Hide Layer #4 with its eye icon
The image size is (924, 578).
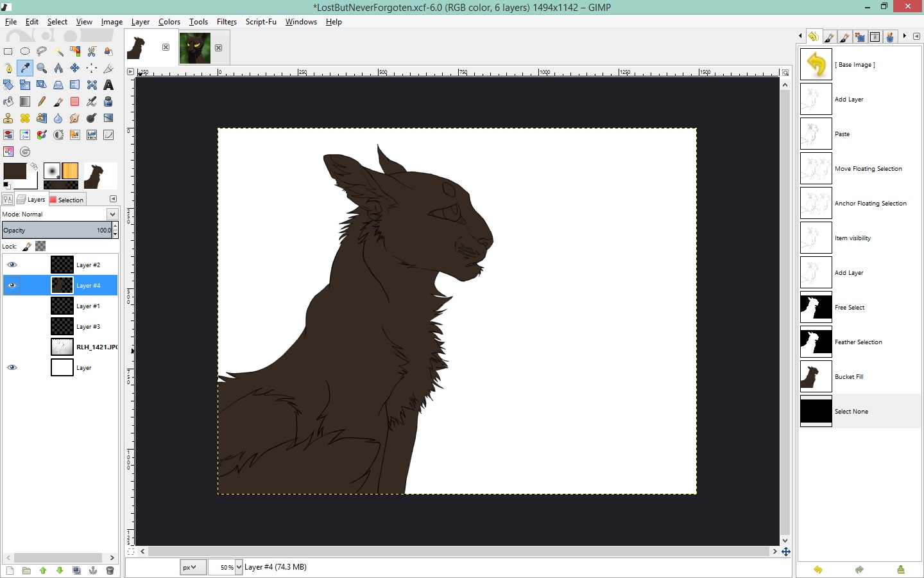tap(12, 285)
